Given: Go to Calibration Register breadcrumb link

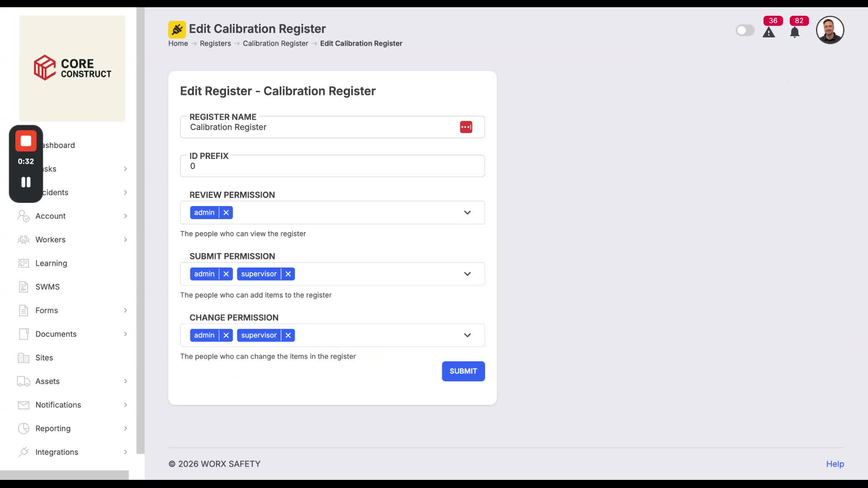Looking at the screenshot, I should [275, 43].
